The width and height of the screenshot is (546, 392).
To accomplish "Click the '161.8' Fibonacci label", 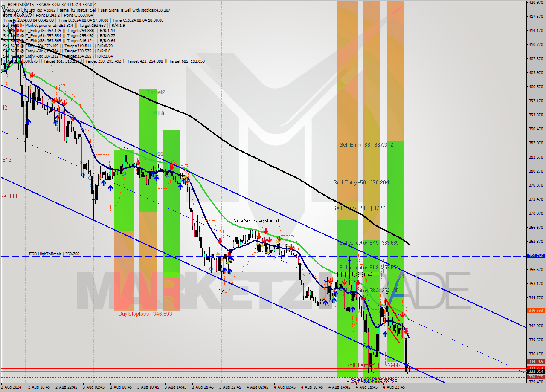I will [x=158, y=113].
